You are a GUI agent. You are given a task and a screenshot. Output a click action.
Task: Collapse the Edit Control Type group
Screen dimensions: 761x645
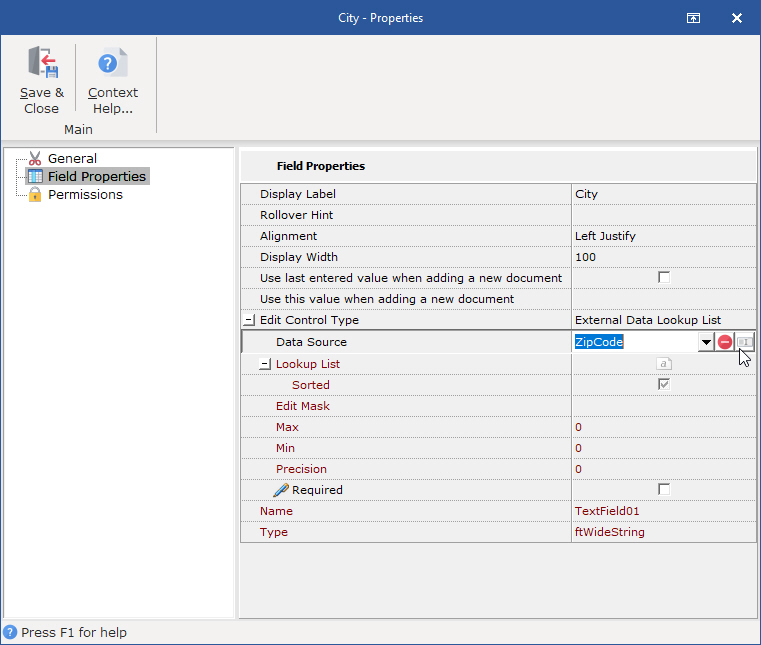pyautogui.click(x=249, y=320)
